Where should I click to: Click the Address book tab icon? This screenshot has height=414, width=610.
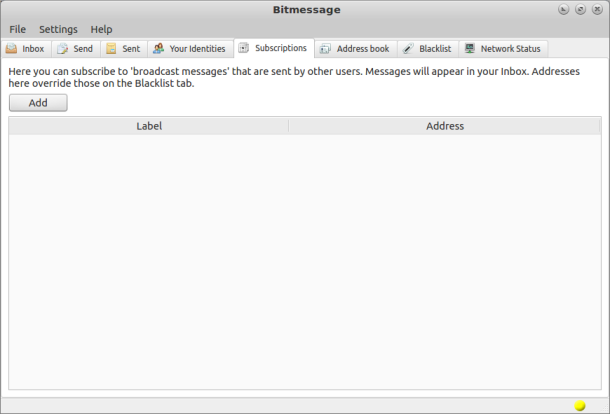(x=325, y=48)
